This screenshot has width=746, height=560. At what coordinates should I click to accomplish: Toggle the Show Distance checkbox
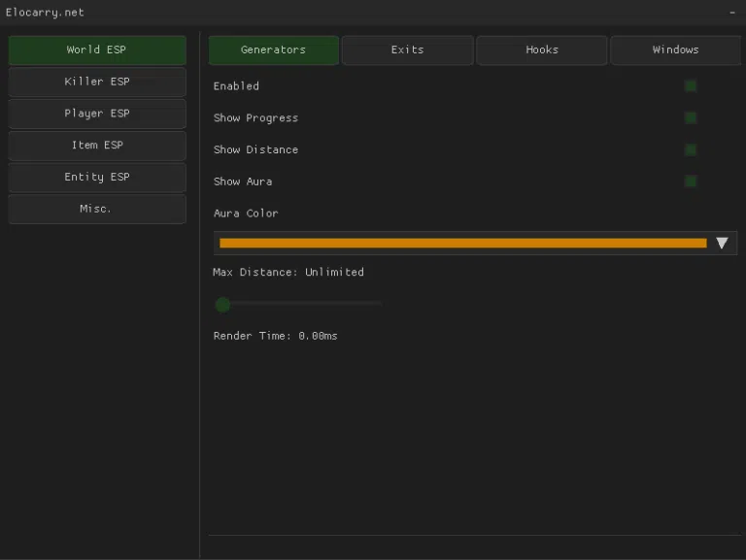point(691,149)
